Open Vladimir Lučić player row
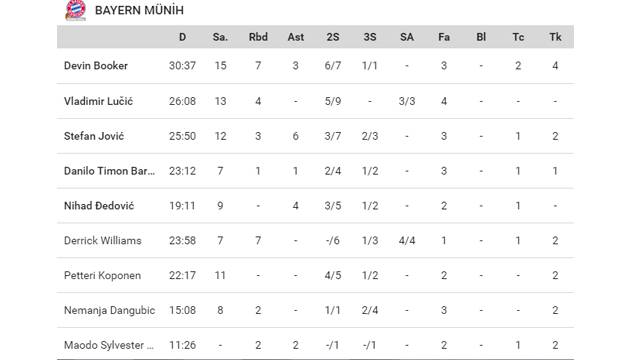The height and width of the screenshot is (360, 630). 315,101
